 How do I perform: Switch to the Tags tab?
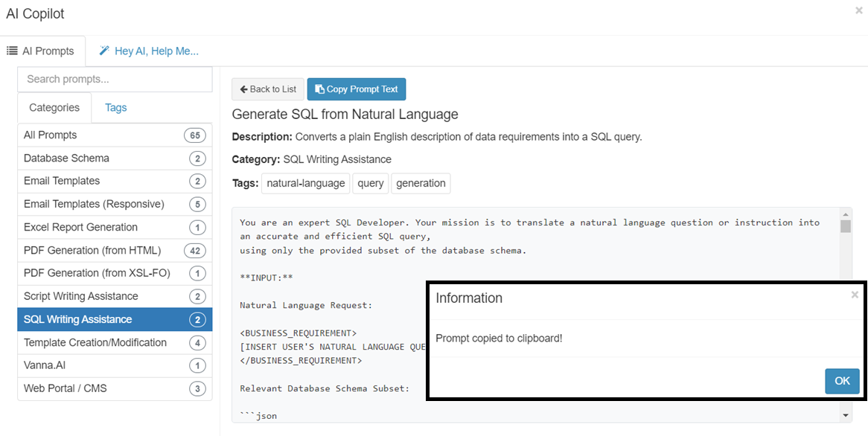(x=115, y=107)
